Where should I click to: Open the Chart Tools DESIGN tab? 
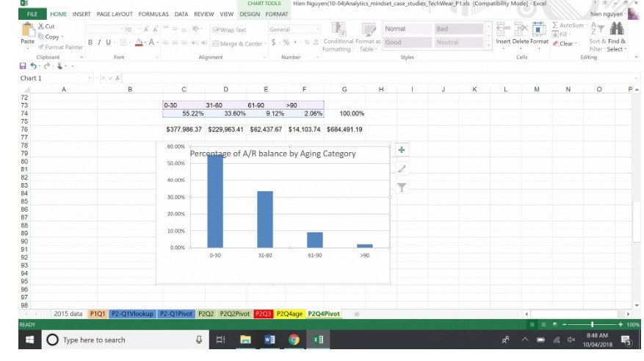coord(250,14)
